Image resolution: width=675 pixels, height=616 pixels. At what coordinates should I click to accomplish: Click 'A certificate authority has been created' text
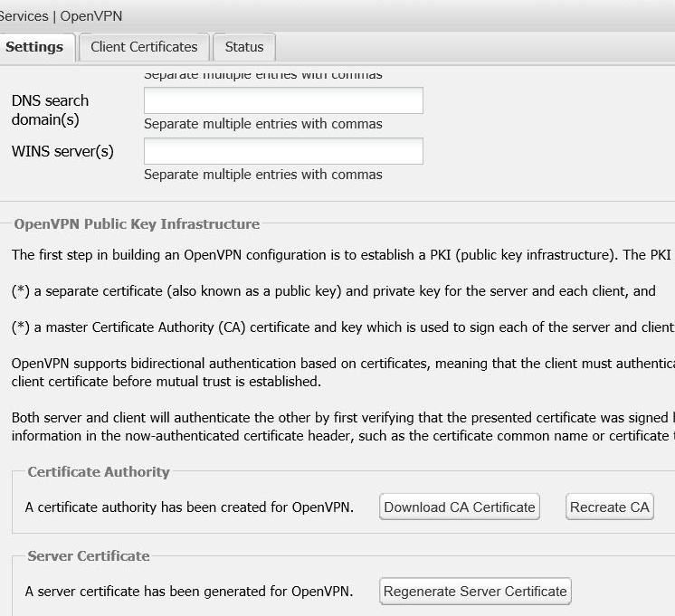[189, 507]
